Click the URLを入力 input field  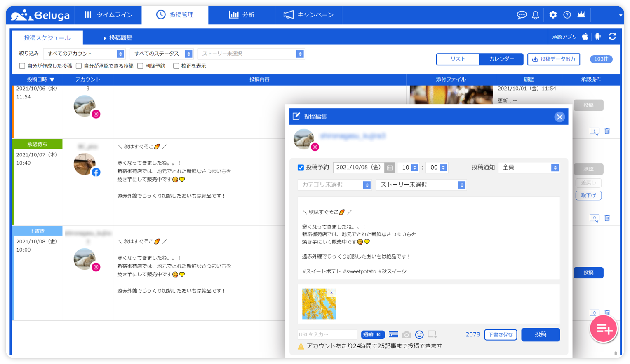coord(327,335)
